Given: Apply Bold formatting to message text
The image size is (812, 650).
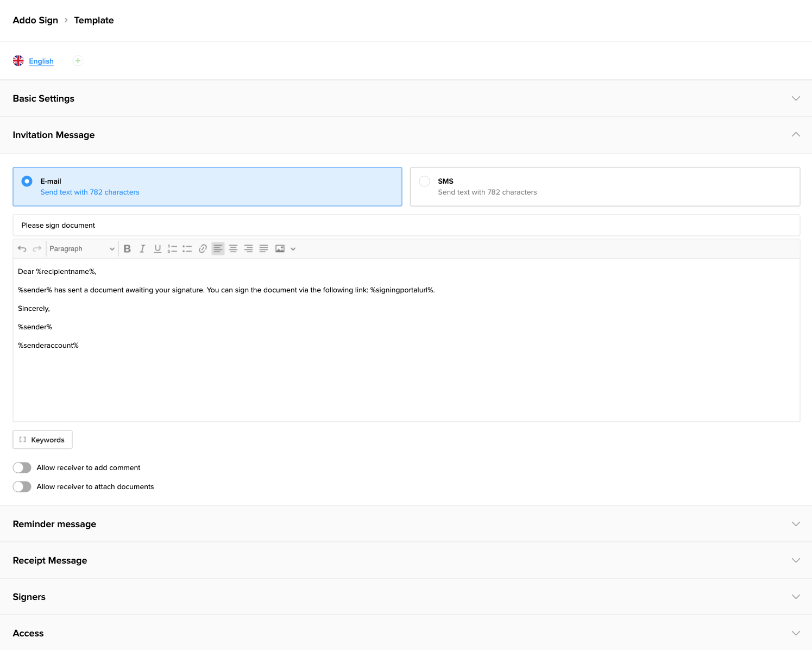Looking at the screenshot, I should [x=127, y=248].
